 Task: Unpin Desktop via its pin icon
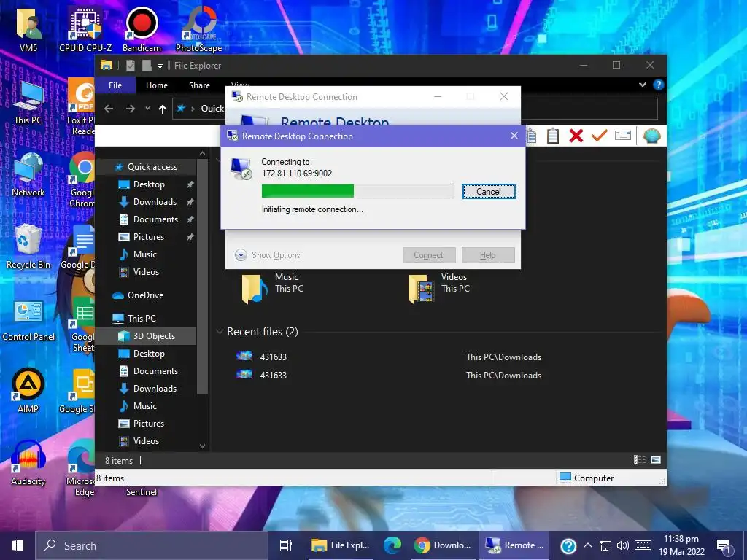click(190, 184)
